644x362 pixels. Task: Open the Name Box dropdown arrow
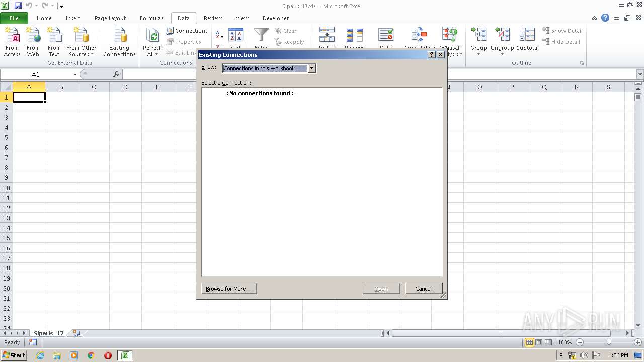pos(75,74)
